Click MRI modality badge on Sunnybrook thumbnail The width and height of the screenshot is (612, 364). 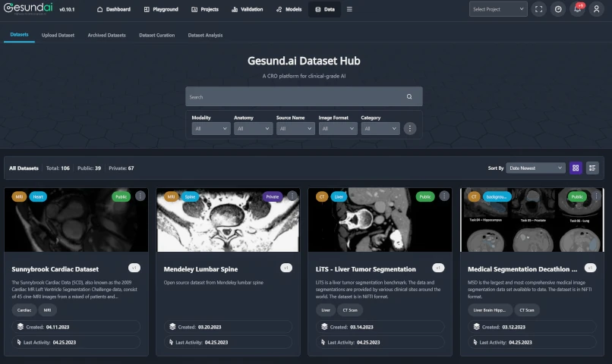[19, 197]
